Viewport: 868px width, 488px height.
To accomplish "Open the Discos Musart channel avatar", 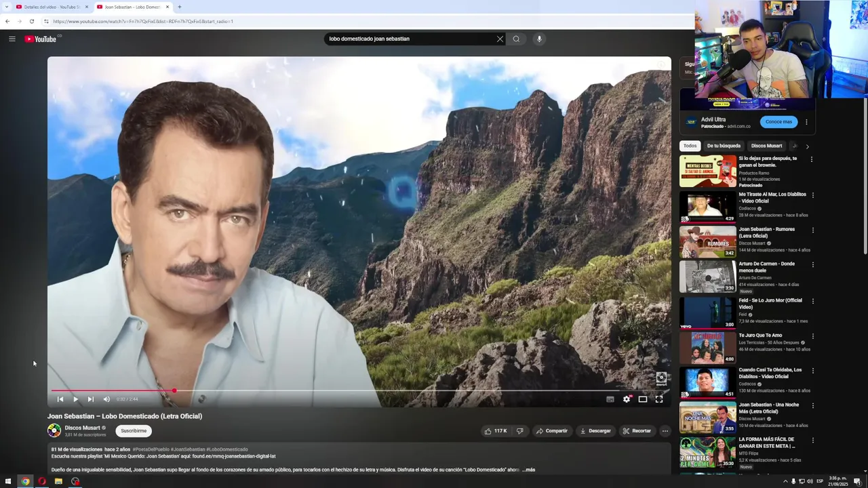I will coord(54,430).
